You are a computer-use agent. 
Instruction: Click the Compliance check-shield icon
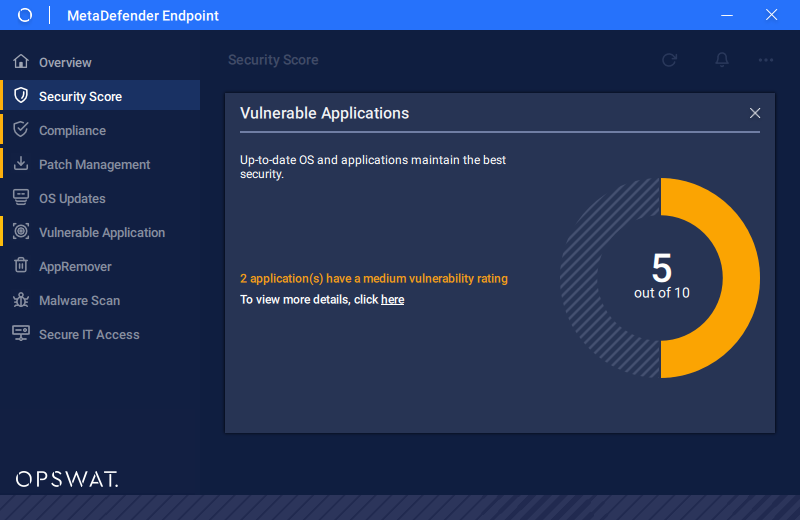21,130
